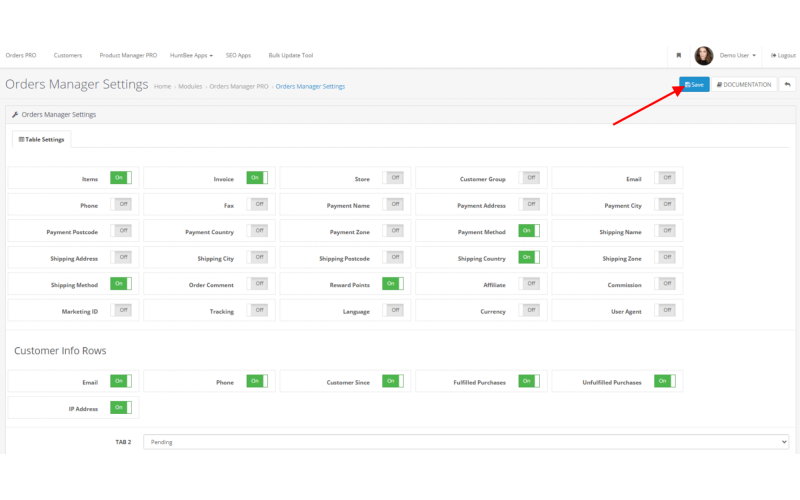The width and height of the screenshot is (800, 500).
Task: Enable the Shipping Address toggle
Action: (x=121, y=257)
